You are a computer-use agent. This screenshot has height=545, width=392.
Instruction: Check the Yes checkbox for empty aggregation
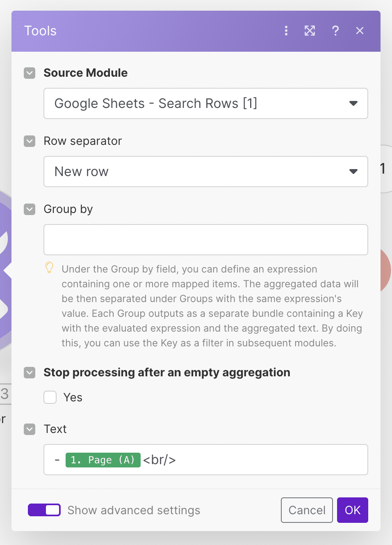click(x=50, y=397)
